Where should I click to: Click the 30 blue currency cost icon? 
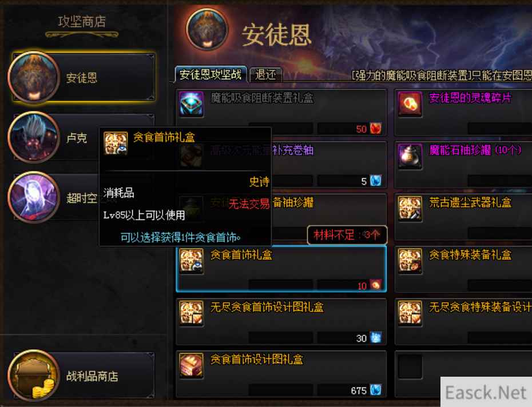tap(376, 338)
